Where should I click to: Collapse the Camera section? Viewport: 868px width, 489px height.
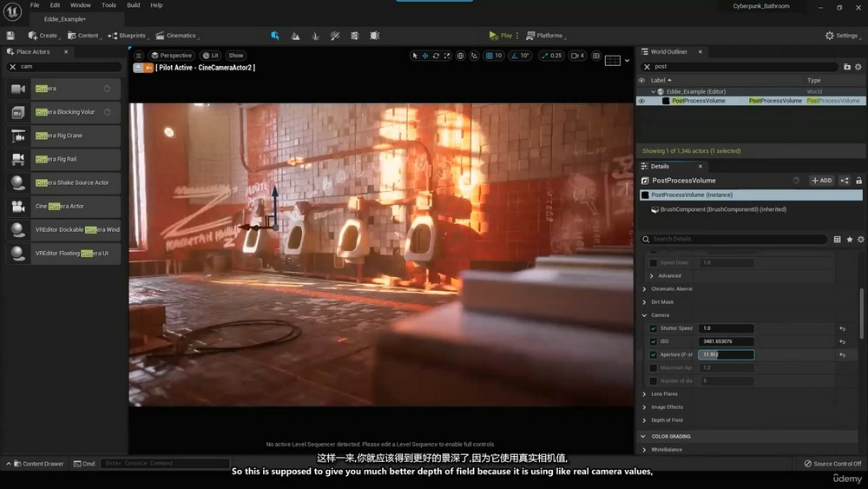click(644, 315)
